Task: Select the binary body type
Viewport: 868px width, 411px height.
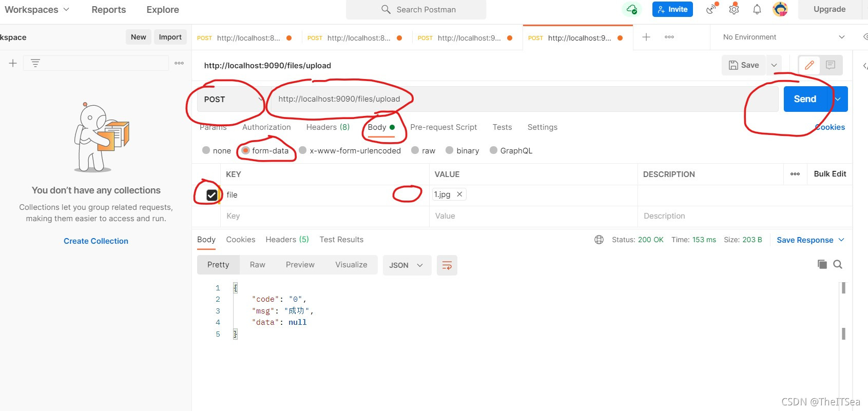Action: pos(450,150)
